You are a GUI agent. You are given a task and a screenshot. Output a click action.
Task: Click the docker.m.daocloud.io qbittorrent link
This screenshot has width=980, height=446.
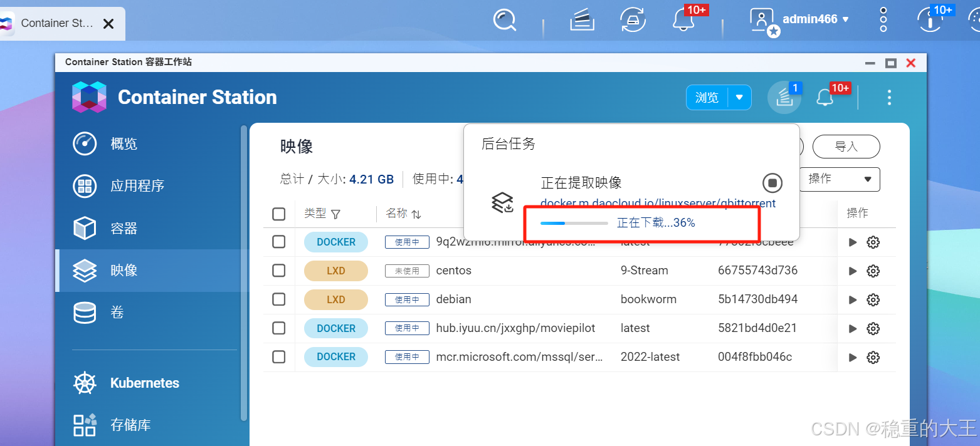click(658, 203)
